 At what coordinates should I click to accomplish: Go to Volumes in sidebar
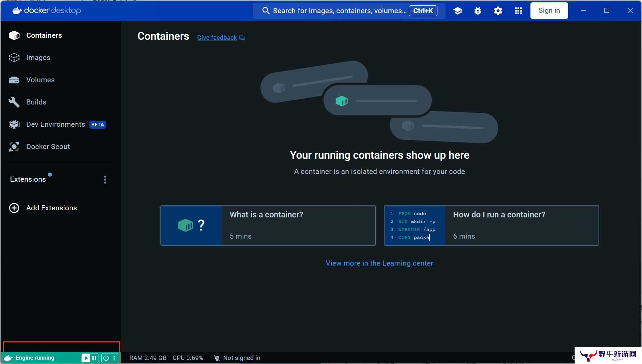coord(61,80)
